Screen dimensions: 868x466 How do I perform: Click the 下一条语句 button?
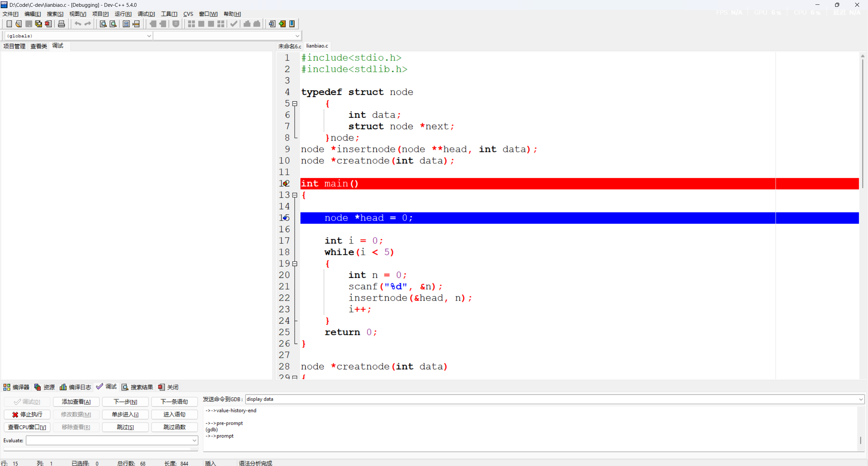pos(174,402)
